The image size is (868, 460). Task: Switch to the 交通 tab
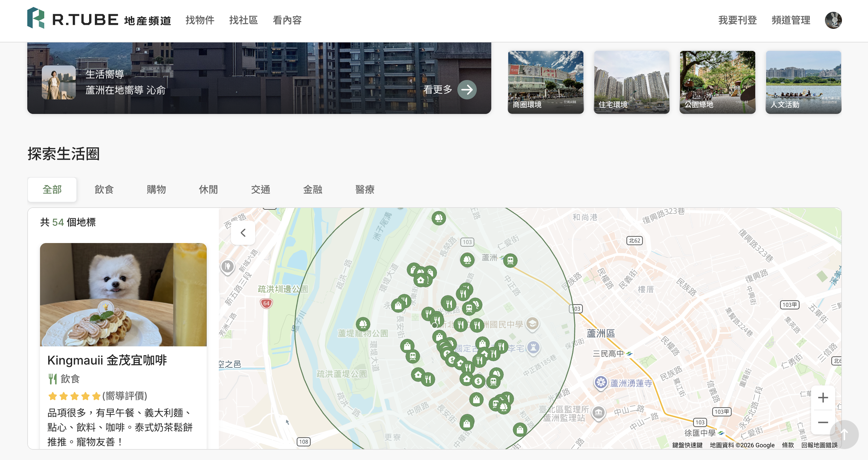pyautogui.click(x=260, y=189)
